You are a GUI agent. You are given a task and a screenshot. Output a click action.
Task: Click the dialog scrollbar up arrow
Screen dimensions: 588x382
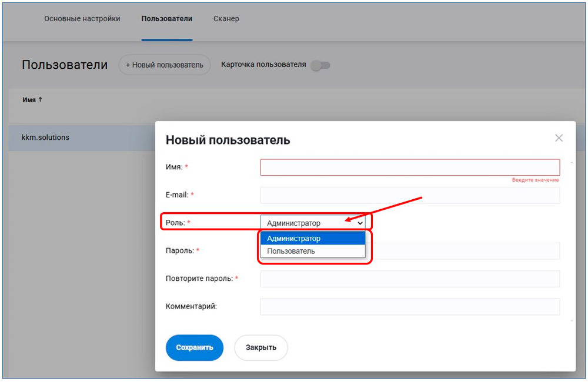pyautogui.click(x=572, y=162)
